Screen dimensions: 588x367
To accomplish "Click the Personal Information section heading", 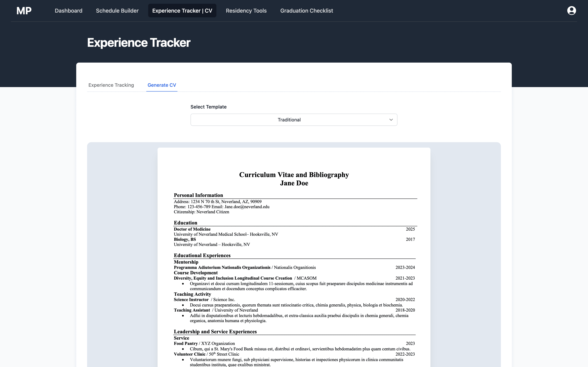I will [x=198, y=195].
